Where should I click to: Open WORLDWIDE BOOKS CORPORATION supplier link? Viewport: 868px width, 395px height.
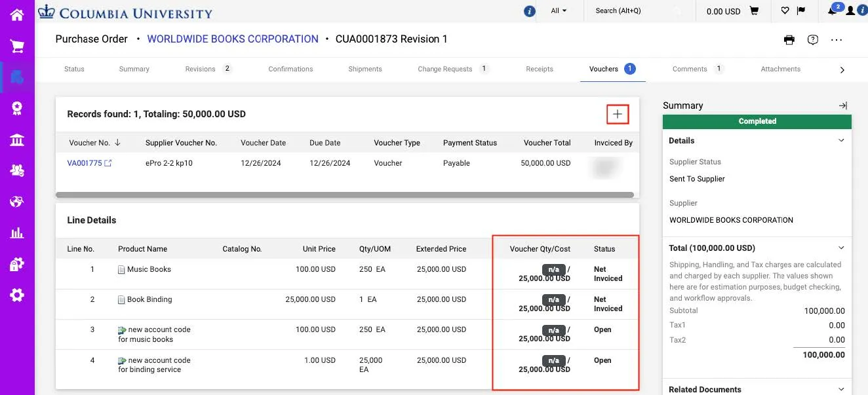pyautogui.click(x=233, y=39)
